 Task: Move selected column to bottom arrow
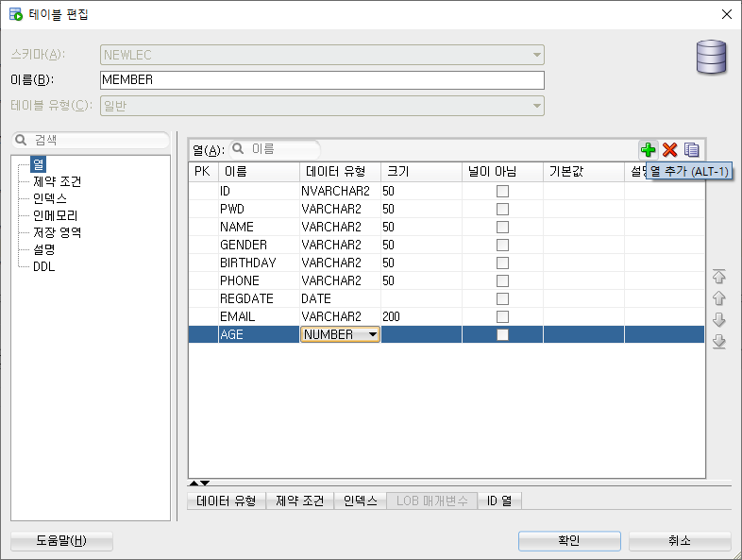718,341
